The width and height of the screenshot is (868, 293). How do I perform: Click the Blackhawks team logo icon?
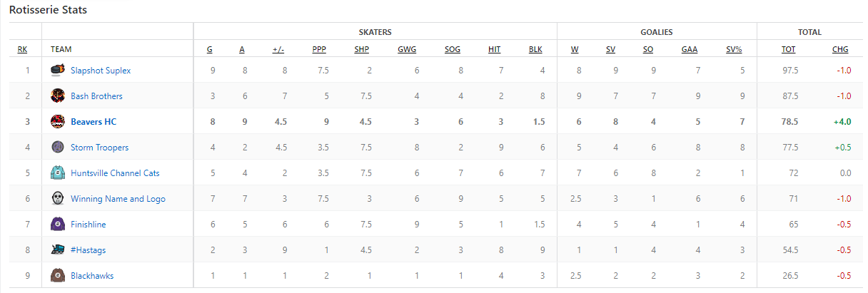pos(58,275)
